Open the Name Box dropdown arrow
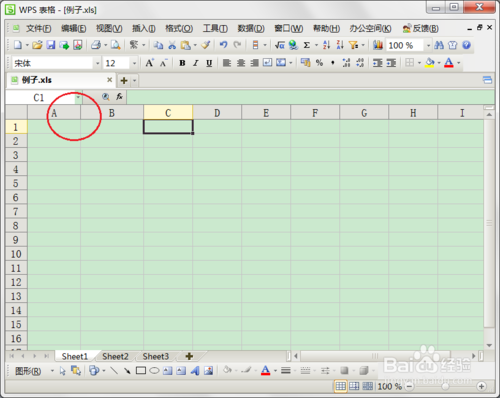This screenshot has width=500, height=398. pyautogui.click(x=78, y=97)
